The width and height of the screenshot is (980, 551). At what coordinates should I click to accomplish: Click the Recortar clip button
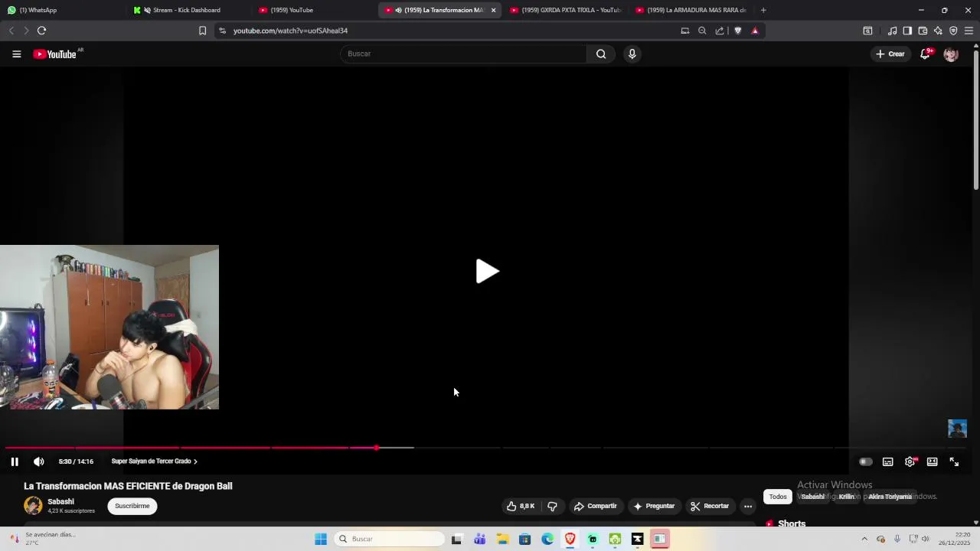coord(710,506)
